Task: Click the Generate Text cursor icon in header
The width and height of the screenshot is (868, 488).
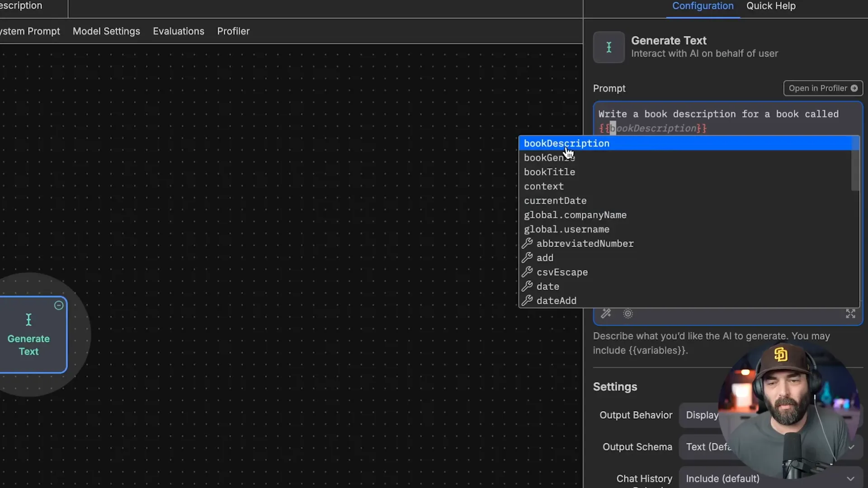Action: pos(609,47)
